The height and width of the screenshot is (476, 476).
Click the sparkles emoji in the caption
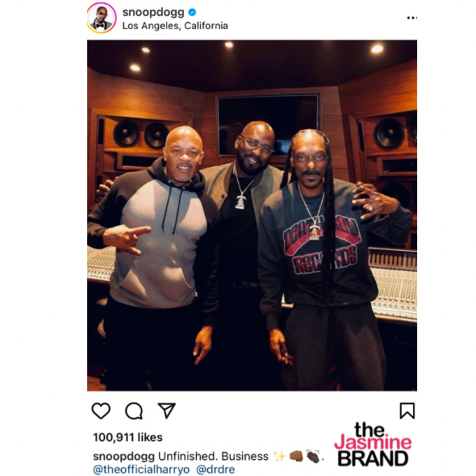click(279, 456)
